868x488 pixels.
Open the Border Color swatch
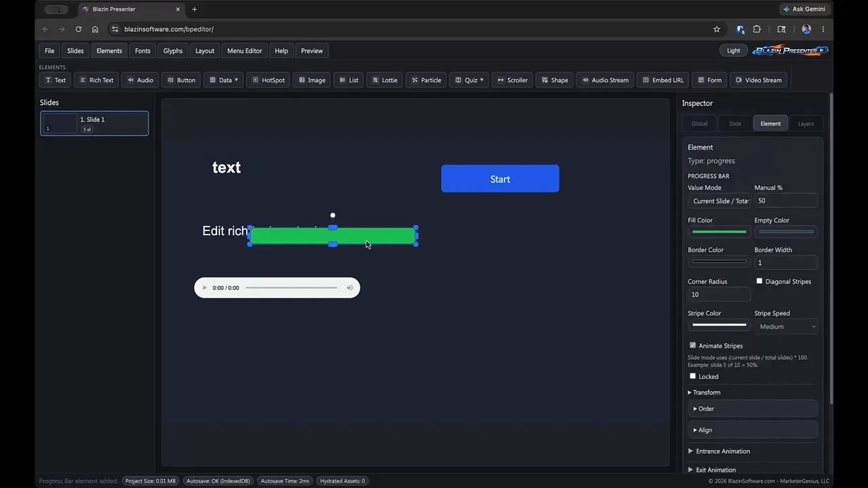(719, 262)
